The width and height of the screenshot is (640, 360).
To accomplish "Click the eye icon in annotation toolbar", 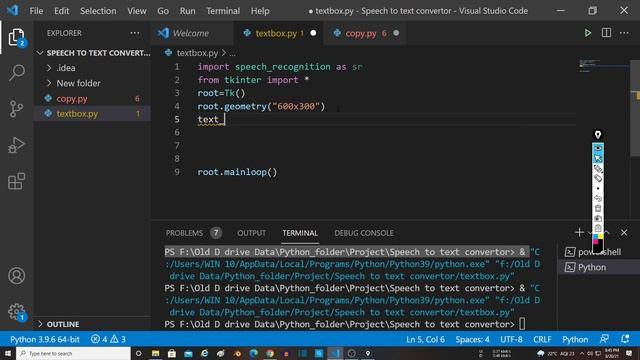I will (598, 148).
